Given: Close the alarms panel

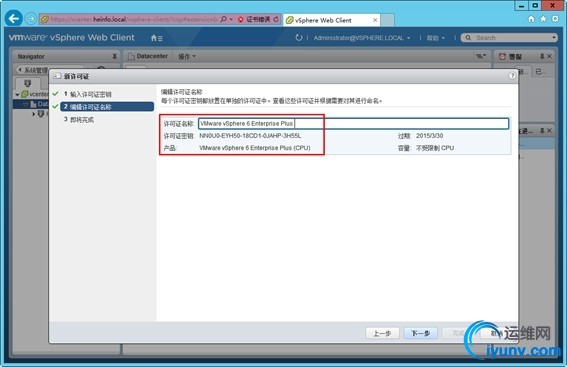Looking at the screenshot, I should point(549,56).
